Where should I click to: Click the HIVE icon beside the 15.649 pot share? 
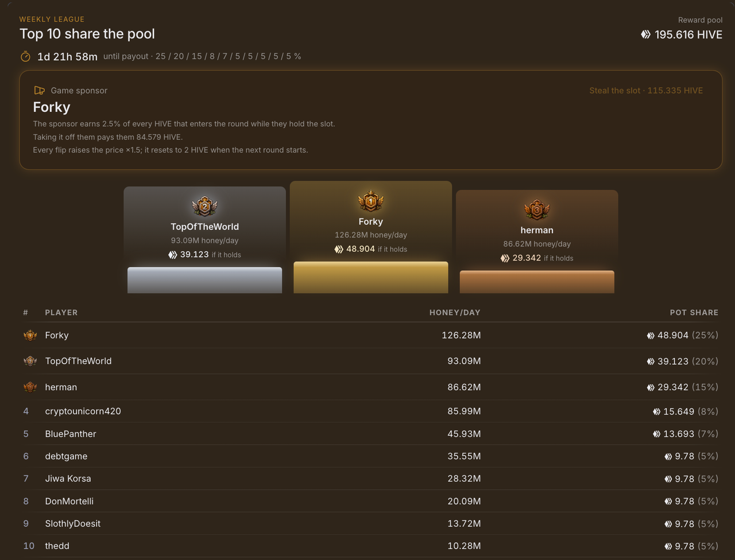tap(656, 411)
